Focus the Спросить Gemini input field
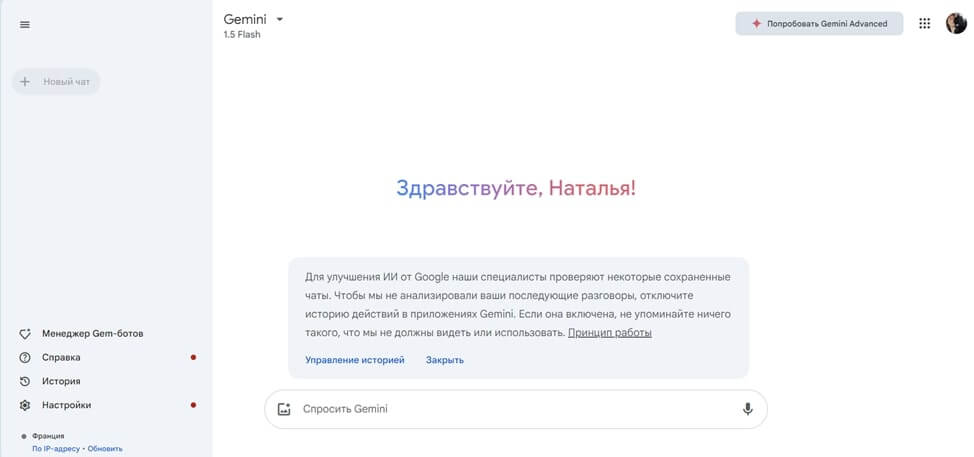 point(516,409)
